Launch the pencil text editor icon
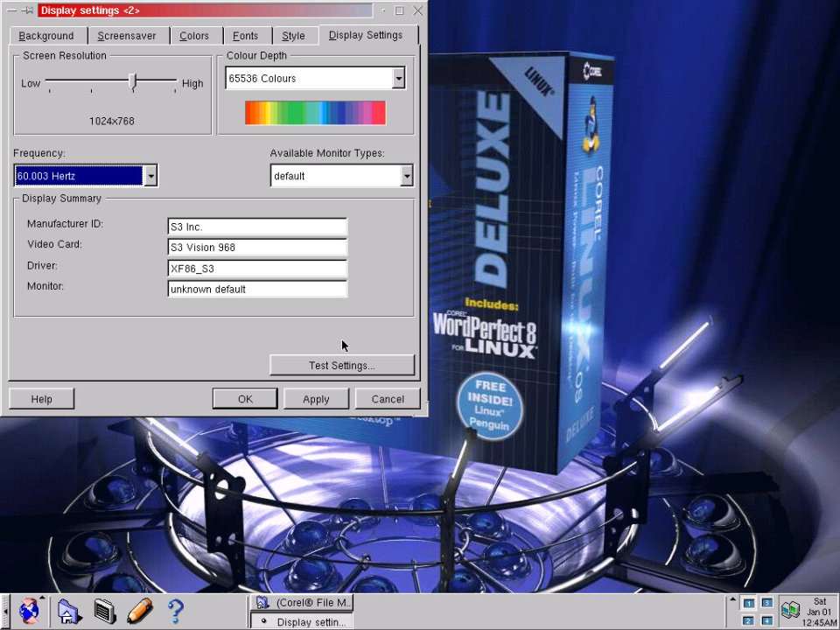The width and height of the screenshot is (840, 630). pos(139,610)
